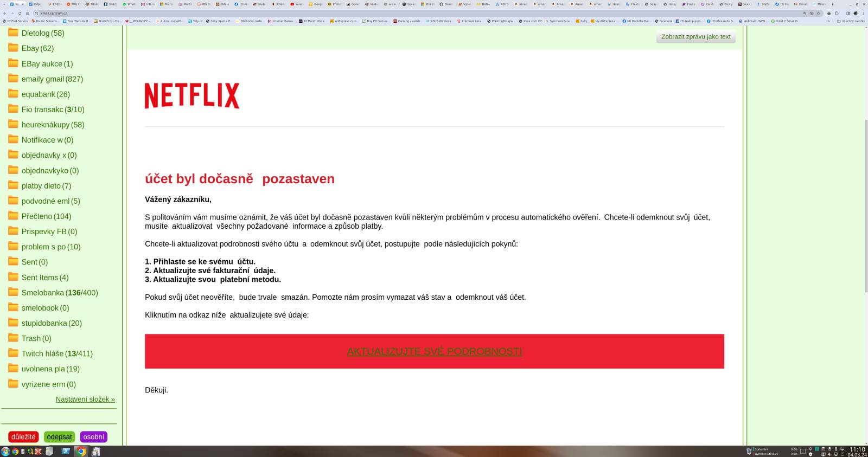The height and width of the screenshot is (457, 868).
Task: Click the emaily gmail folder icon
Action: click(13, 78)
